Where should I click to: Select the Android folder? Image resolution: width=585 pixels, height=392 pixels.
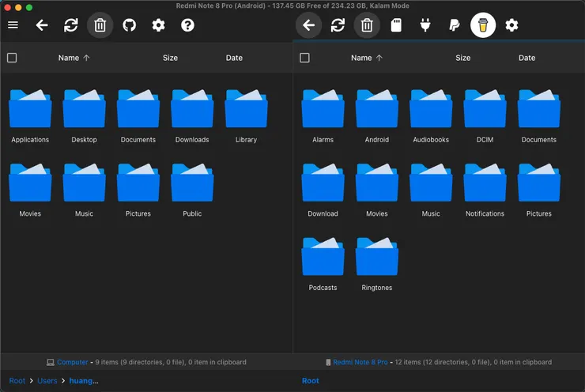pyautogui.click(x=377, y=116)
